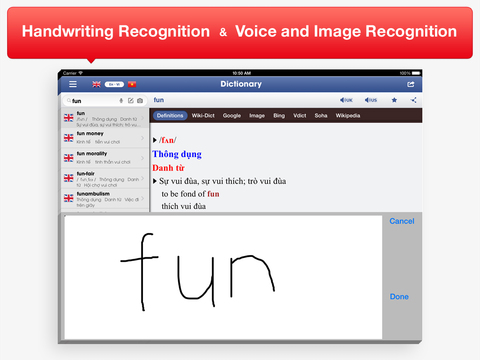
Task: Open the 'fun morality' entry chevron
Action: (143, 158)
